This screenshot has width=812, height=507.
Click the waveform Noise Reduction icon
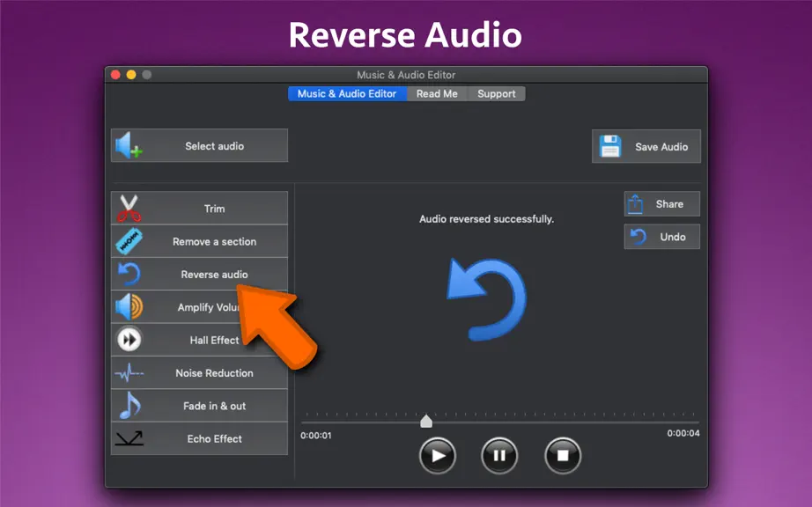(129, 372)
